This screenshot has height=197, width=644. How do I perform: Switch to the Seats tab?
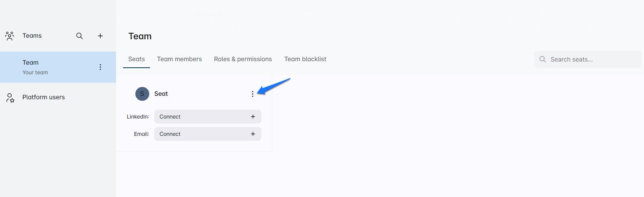pyautogui.click(x=137, y=59)
